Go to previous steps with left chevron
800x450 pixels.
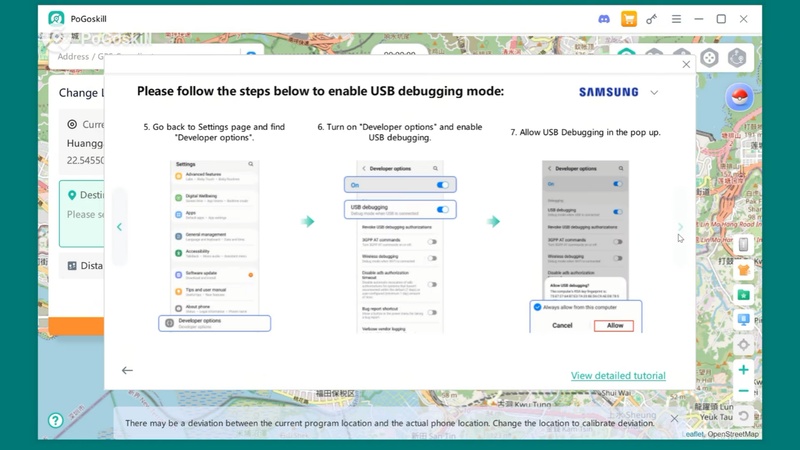click(119, 227)
